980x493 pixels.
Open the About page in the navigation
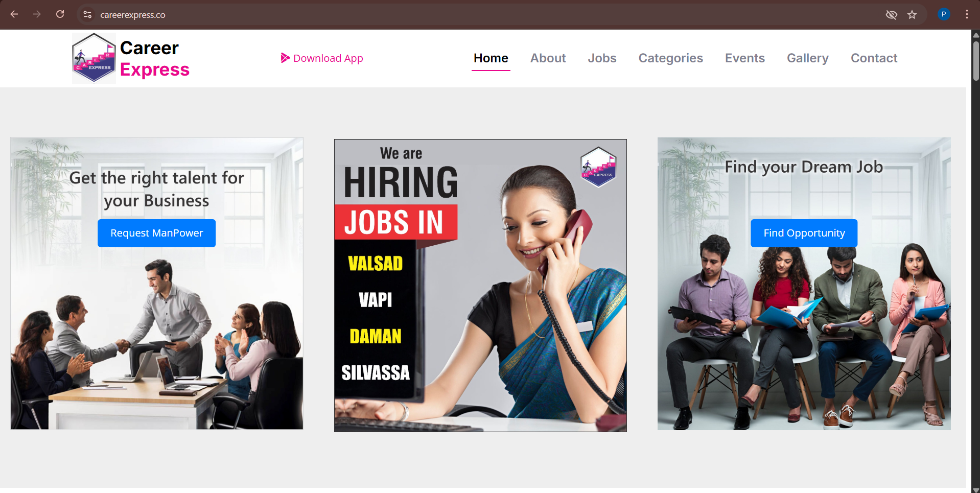[548, 58]
